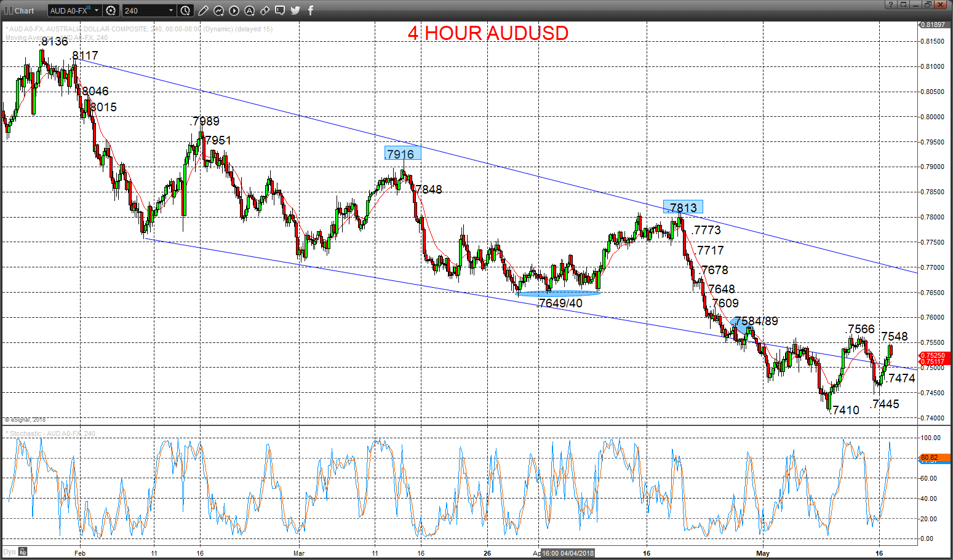Open the alerts 'A' circle icon

point(250,10)
